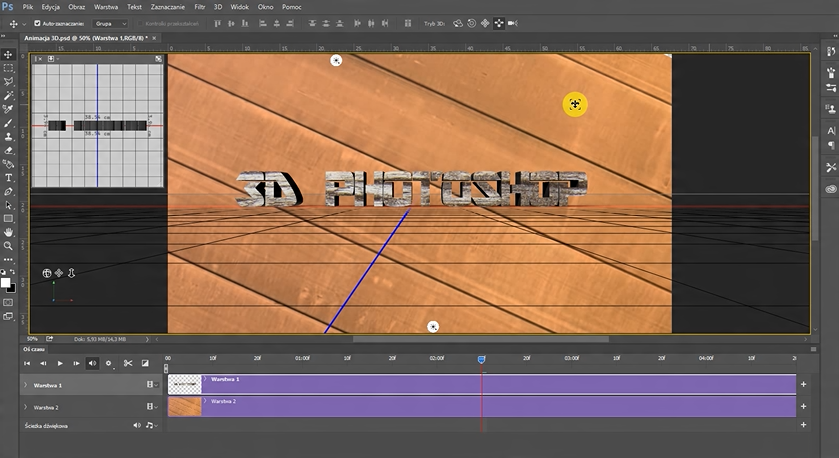Select the Clone Stamp tool

pyautogui.click(x=8, y=136)
